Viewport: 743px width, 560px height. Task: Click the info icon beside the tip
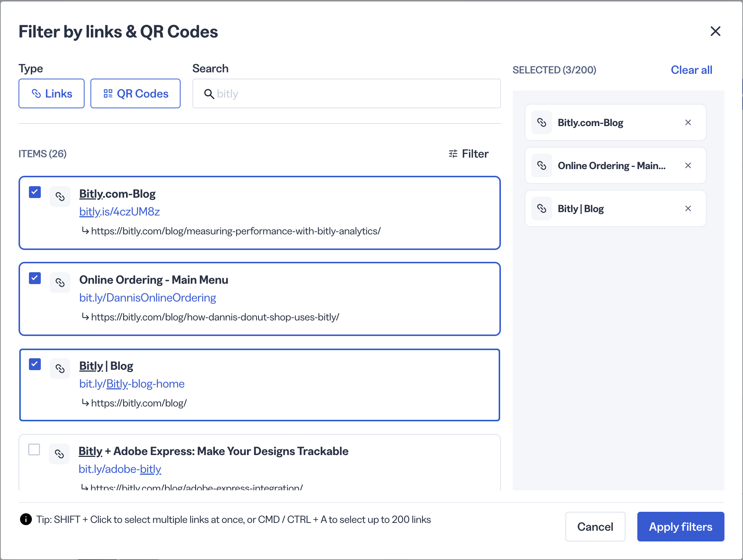click(x=26, y=519)
